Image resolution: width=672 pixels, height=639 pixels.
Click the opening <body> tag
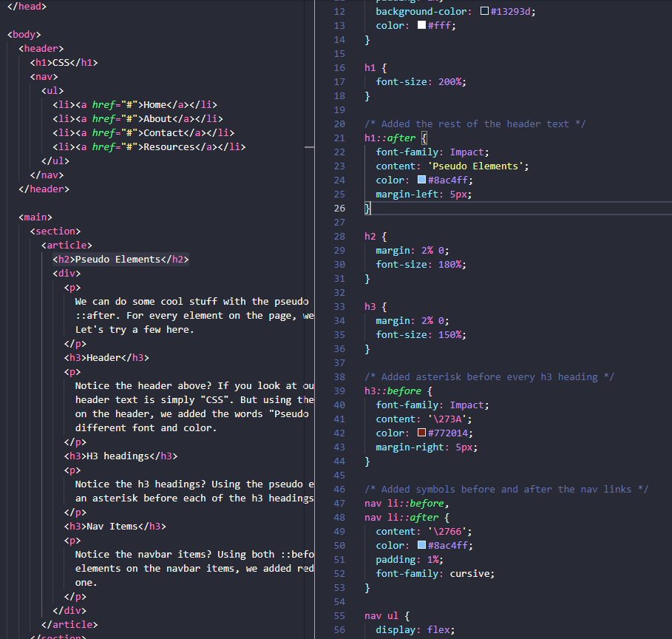point(24,34)
